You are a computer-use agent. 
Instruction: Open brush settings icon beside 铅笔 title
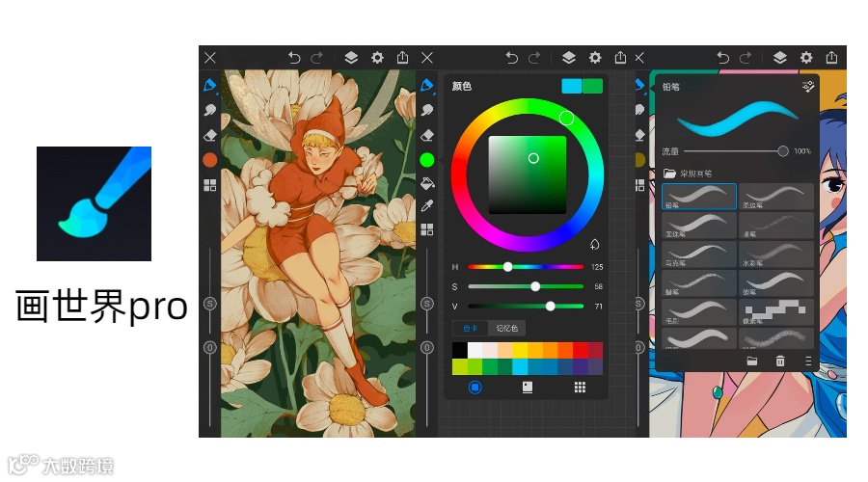tap(808, 87)
